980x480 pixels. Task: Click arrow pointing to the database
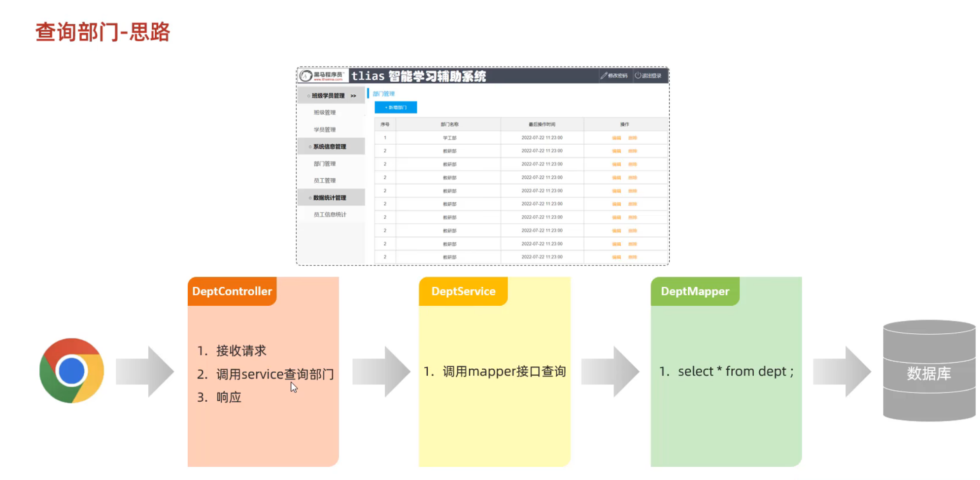[x=842, y=371]
